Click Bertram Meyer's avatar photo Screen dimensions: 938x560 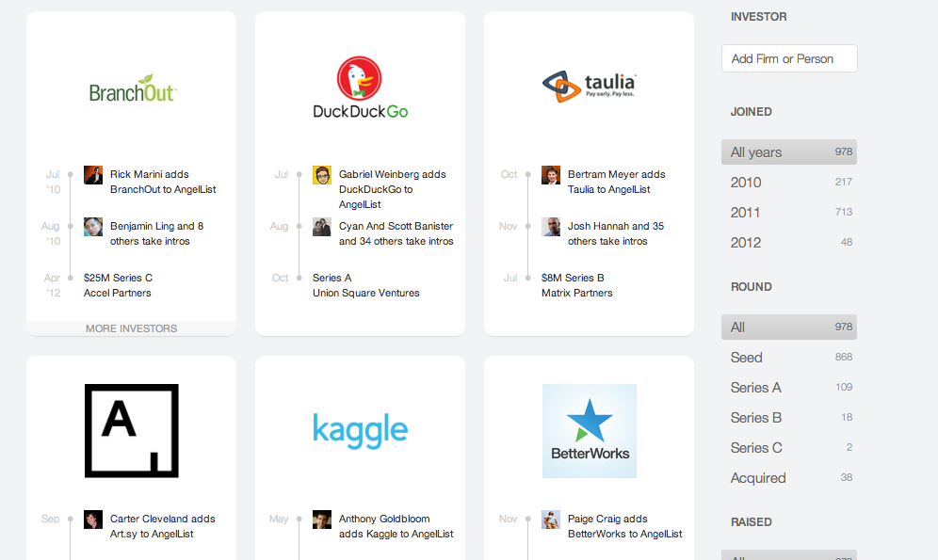point(551,175)
